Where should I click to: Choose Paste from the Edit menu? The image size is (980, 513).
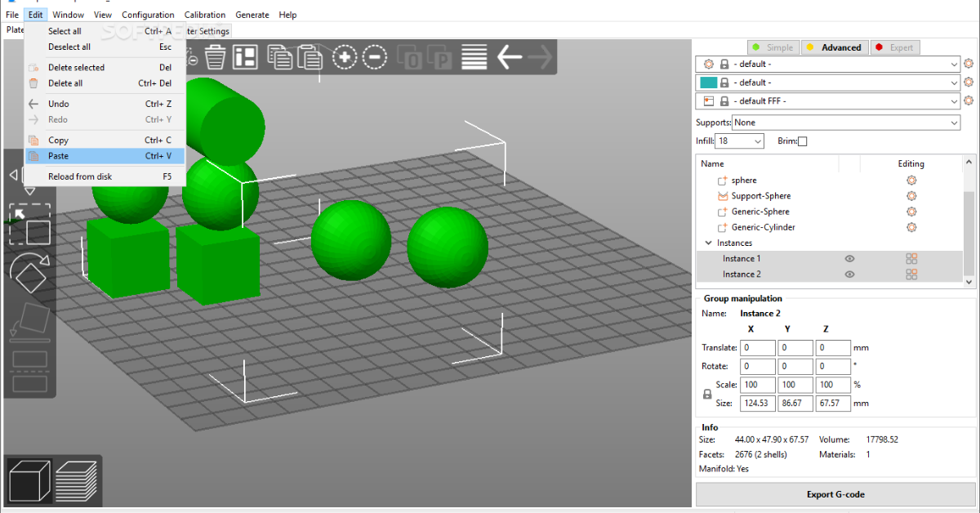click(59, 156)
